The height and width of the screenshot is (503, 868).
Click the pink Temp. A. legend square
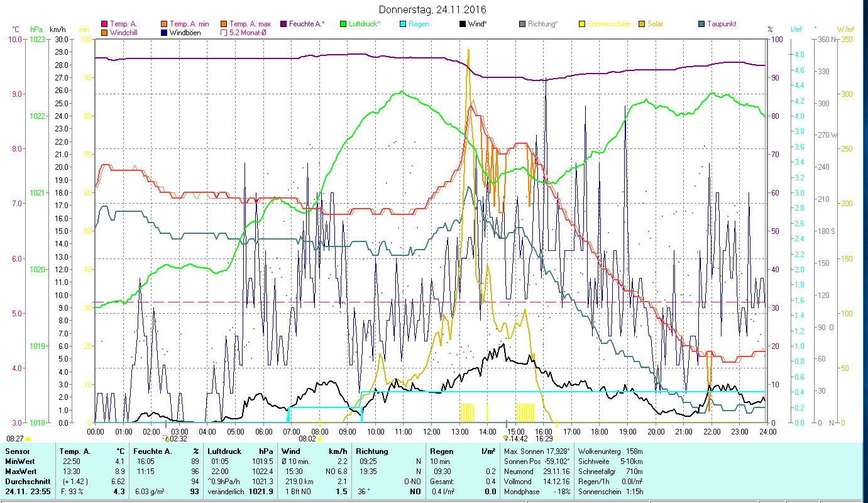(104, 24)
